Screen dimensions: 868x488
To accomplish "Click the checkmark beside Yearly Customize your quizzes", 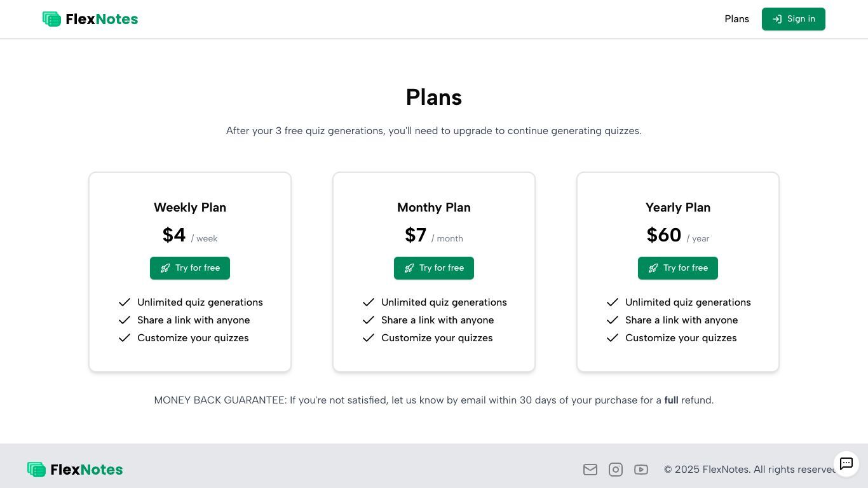I will pyautogui.click(x=613, y=338).
